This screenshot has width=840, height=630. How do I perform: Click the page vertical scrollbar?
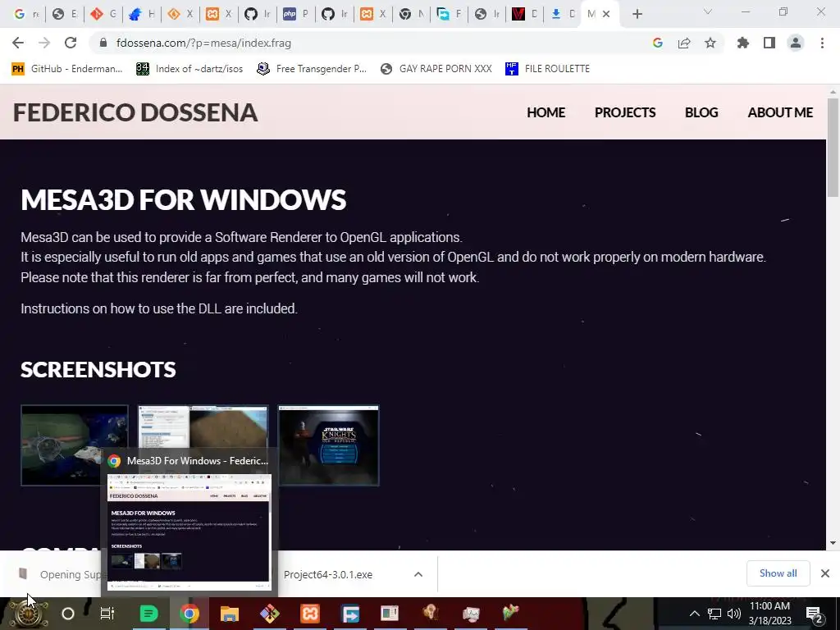pyautogui.click(x=833, y=148)
